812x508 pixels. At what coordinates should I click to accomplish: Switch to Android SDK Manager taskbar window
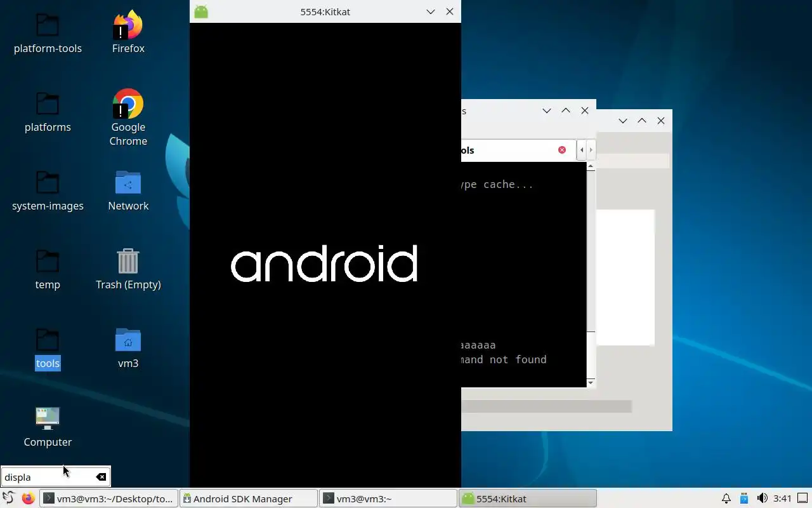tap(248, 498)
